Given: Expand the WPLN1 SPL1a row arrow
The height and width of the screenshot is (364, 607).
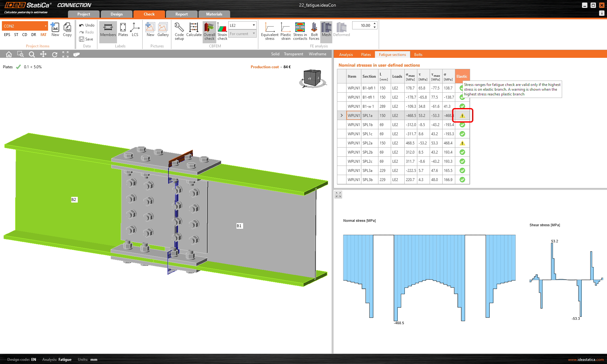Looking at the screenshot, I should [x=342, y=116].
